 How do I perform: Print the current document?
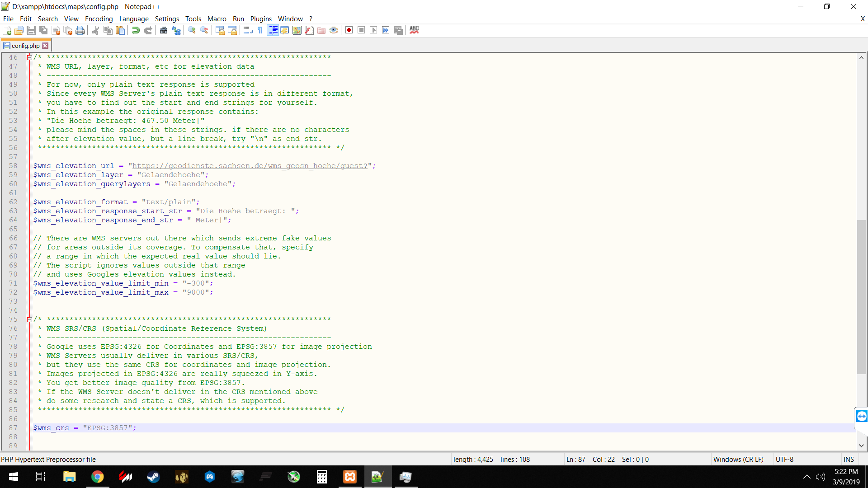click(x=80, y=30)
